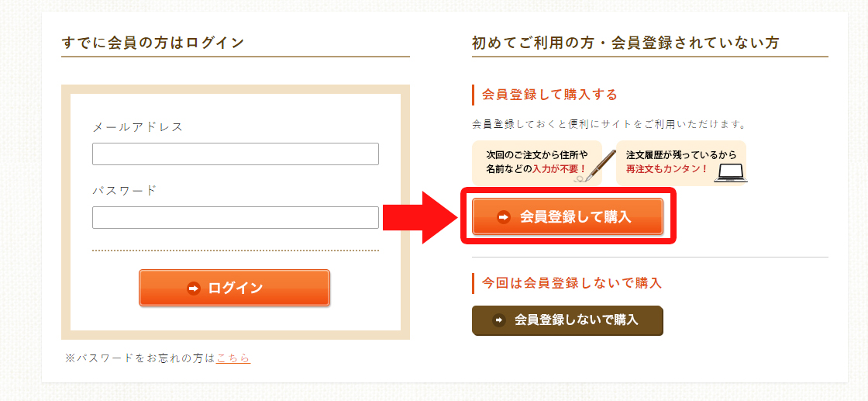Click the 今回は会員登録しないで購入 subheading
Screen dimensions: 868x401
572,283
